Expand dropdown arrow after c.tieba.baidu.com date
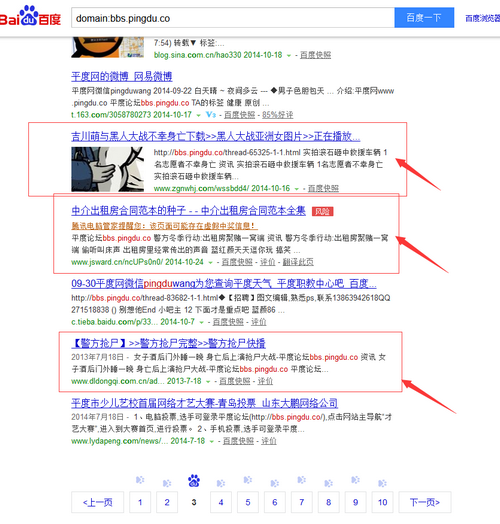The width and height of the screenshot is (500, 524). (x=201, y=322)
